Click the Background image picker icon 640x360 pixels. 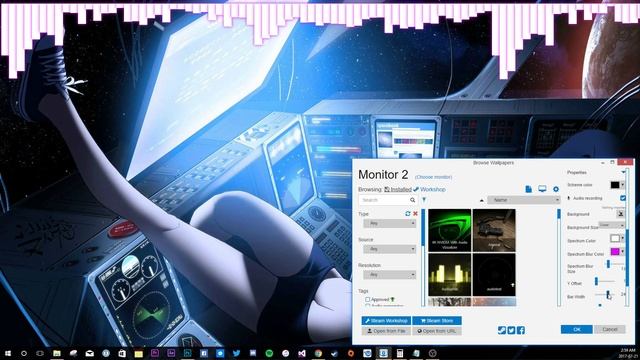click(x=620, y=213)
